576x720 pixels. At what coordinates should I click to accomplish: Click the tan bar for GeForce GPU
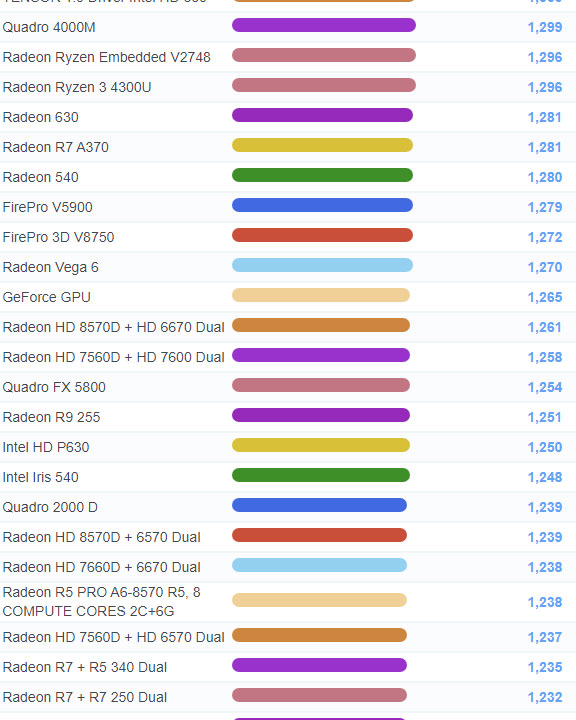point(321,295)
